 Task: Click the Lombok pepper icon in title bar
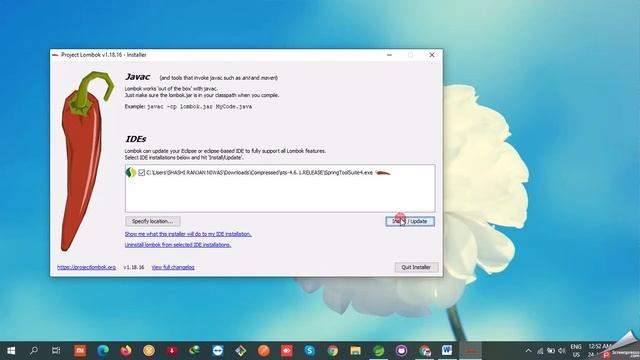pos(56,55)
